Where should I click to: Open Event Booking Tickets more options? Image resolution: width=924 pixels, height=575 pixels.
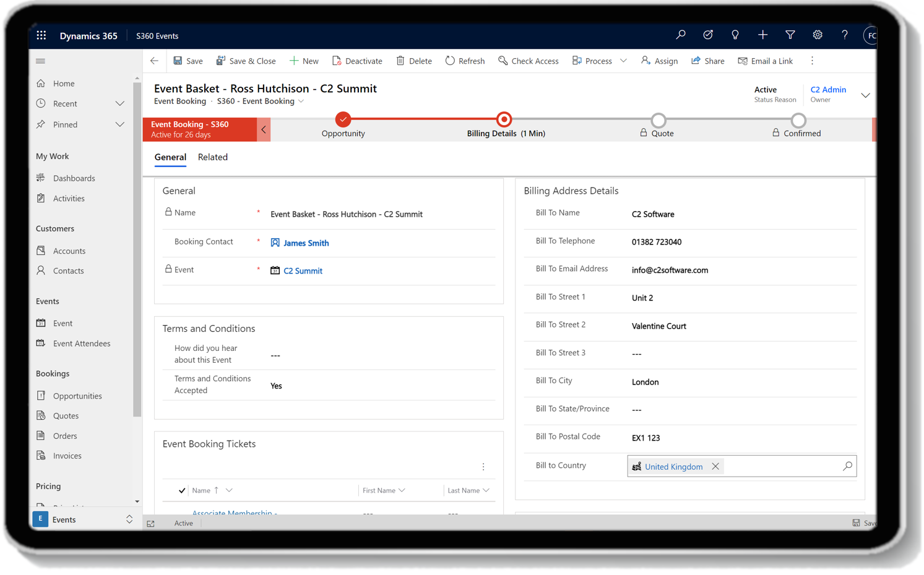(x=483, y=467)
